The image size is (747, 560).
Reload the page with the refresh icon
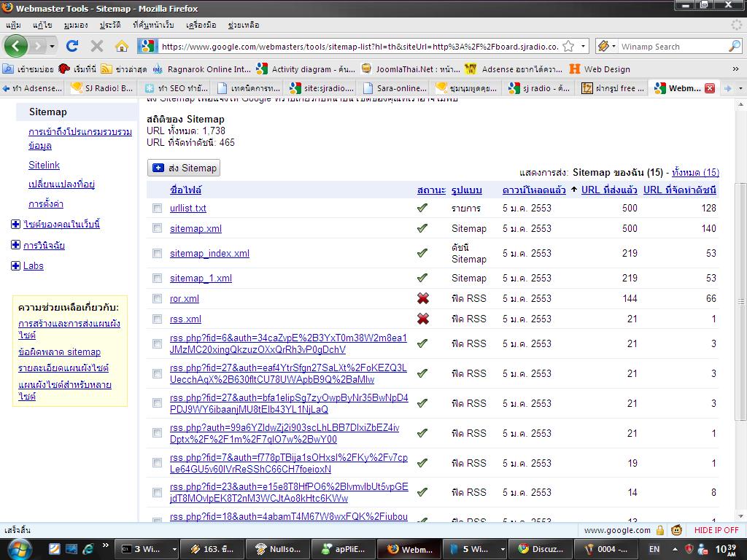click(x=72, y=46)
